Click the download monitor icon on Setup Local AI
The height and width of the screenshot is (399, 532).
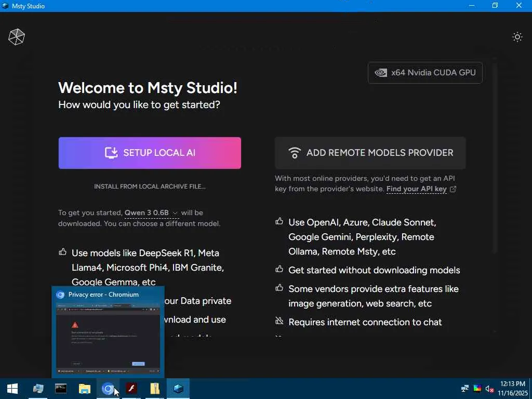pos(111,153)
